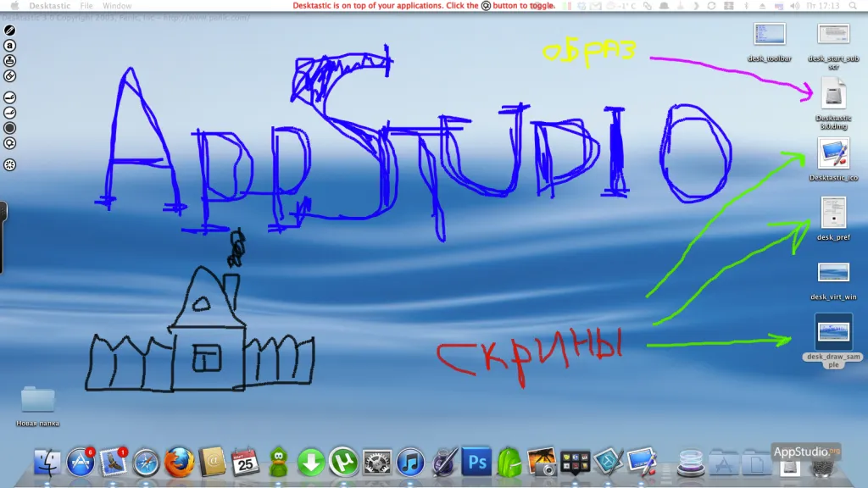
Task: Open the File menu
Action: 86,6
